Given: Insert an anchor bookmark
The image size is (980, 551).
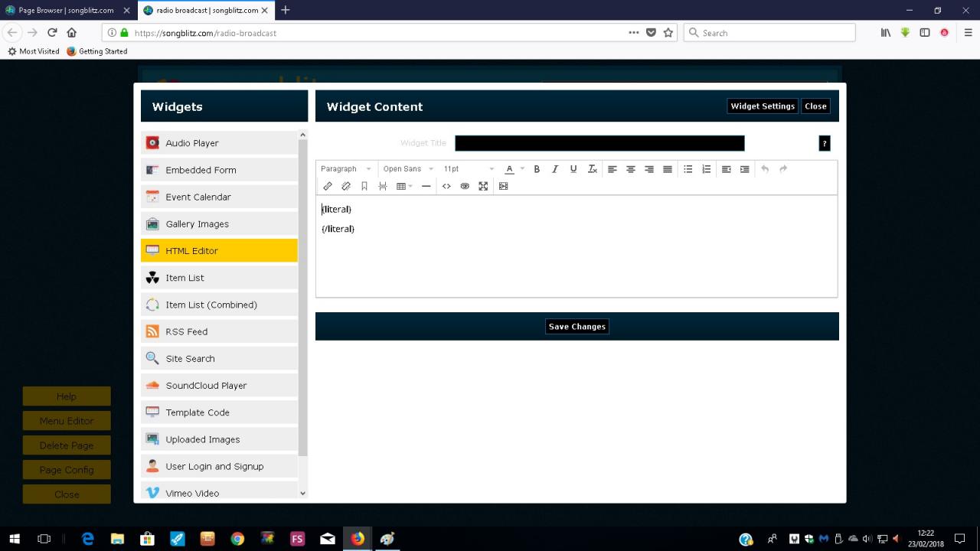Looking at the screenshot, I should 364,186.
